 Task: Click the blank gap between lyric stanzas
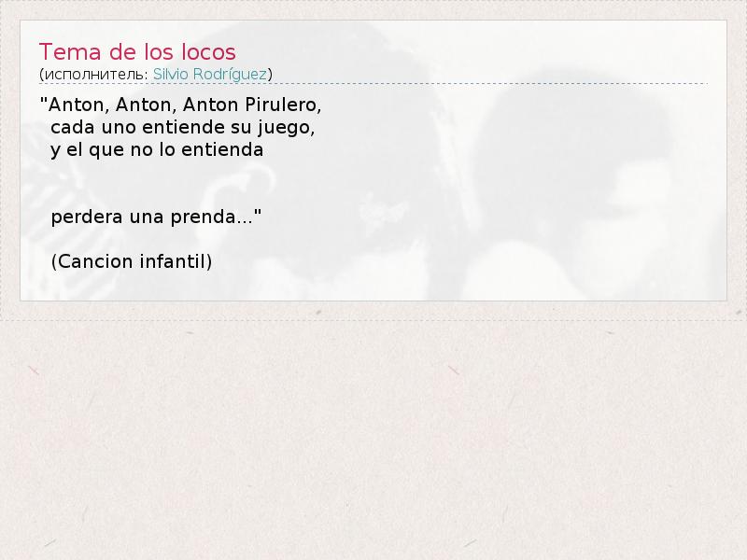[157, 183]
